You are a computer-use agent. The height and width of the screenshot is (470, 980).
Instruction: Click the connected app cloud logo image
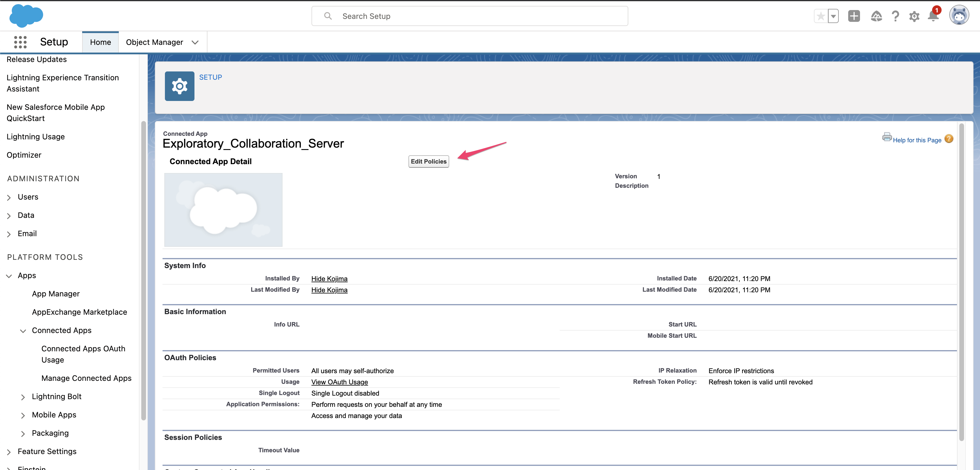[x=223, y=210]
